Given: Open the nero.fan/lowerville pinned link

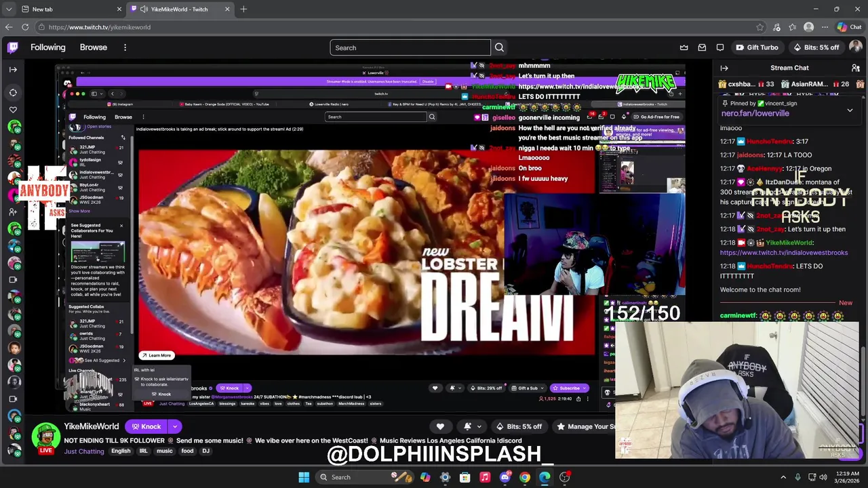Looking at the screenshot, I should 755,113.
